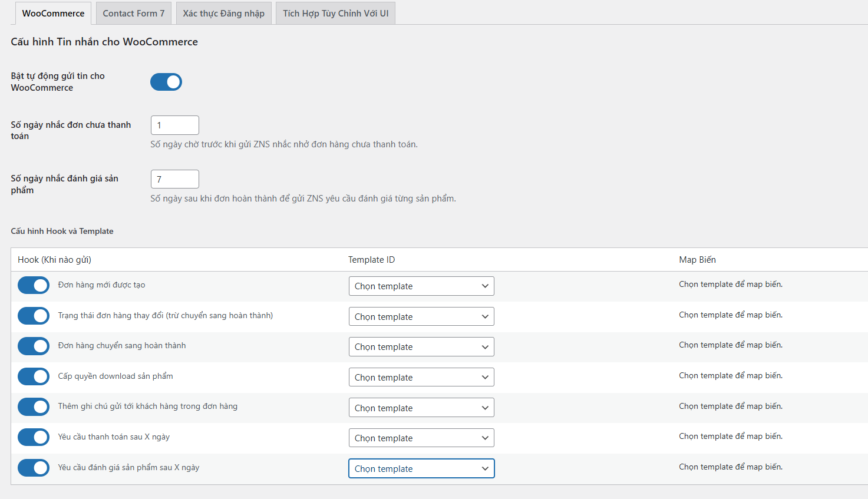Image resolution: width=868 pixels, height=499 pixels.
Task: Click the unpaid order reminder days field
Action: [x=175, y=125]
